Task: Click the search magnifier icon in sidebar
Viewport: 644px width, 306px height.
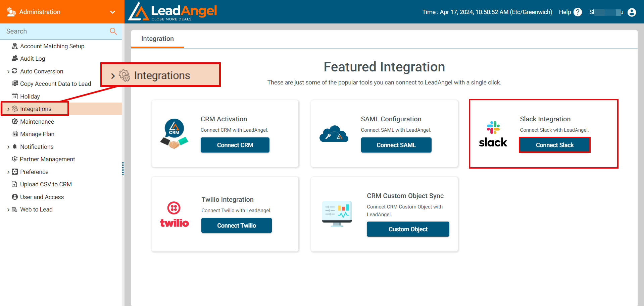Action: pos(113,31)
